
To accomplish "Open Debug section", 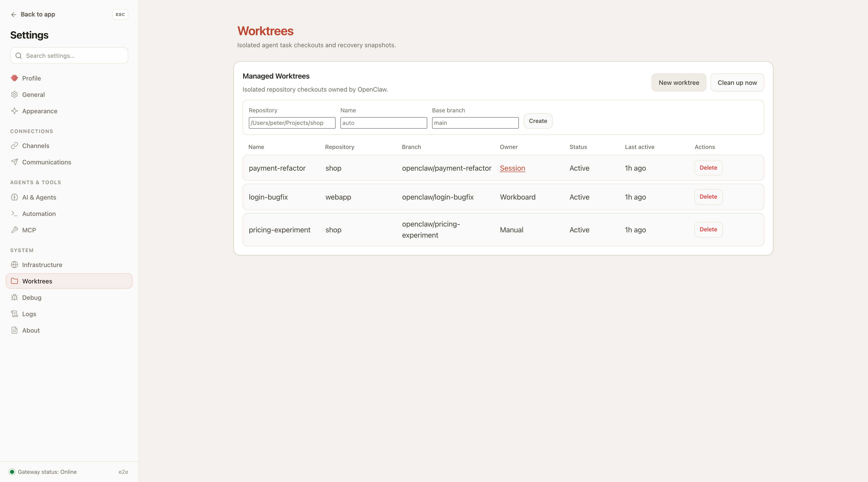I will click(69, 297).
